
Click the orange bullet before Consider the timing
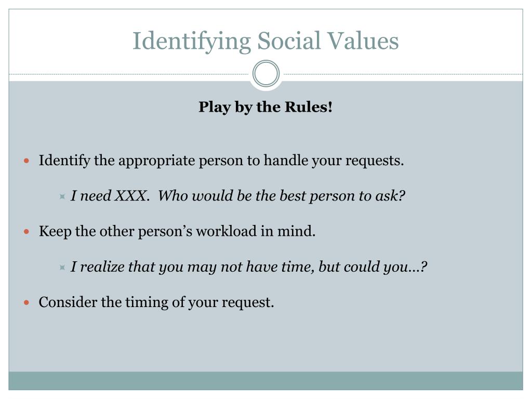27,302
